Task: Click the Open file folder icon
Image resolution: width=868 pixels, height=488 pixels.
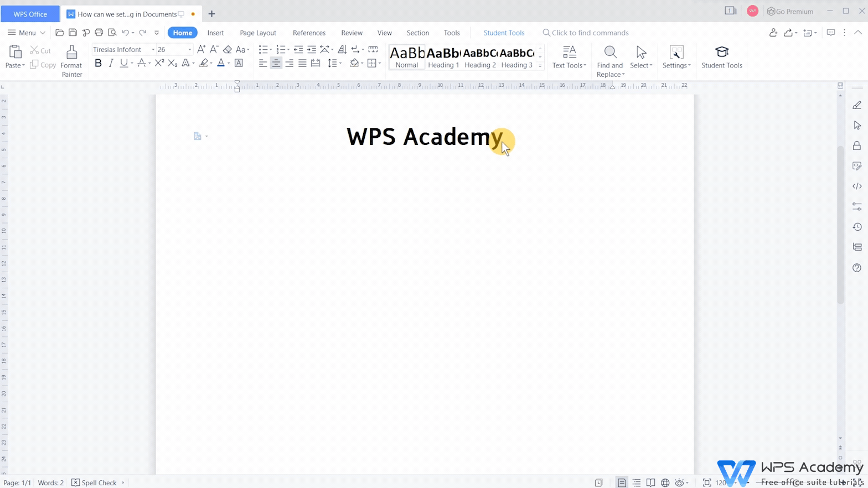Action: pos(60,33)
